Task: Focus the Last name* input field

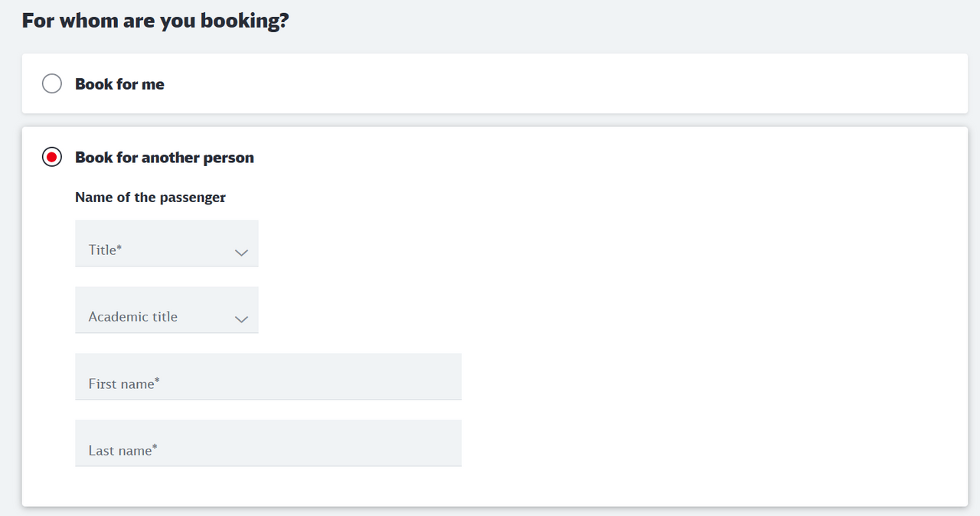Action: 268,443
